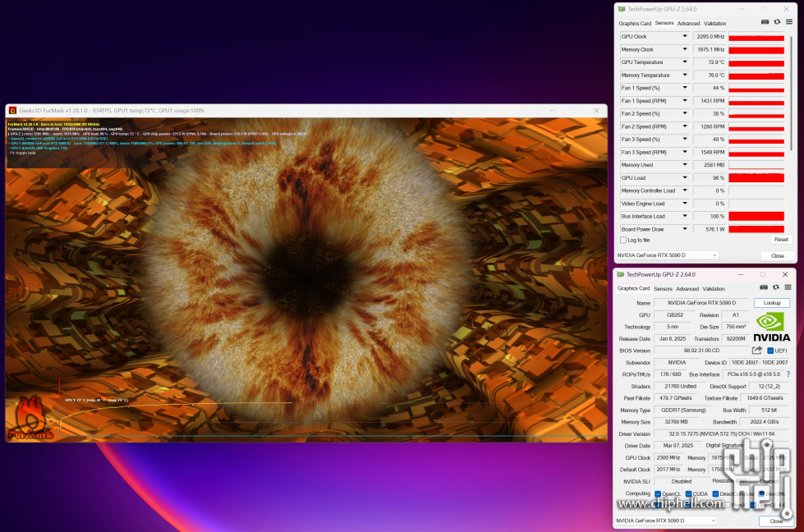The height and width of the screenshot is (532, 804).
Task: Click the GPU Clock red sensor graph
Action: coord(756,37)
